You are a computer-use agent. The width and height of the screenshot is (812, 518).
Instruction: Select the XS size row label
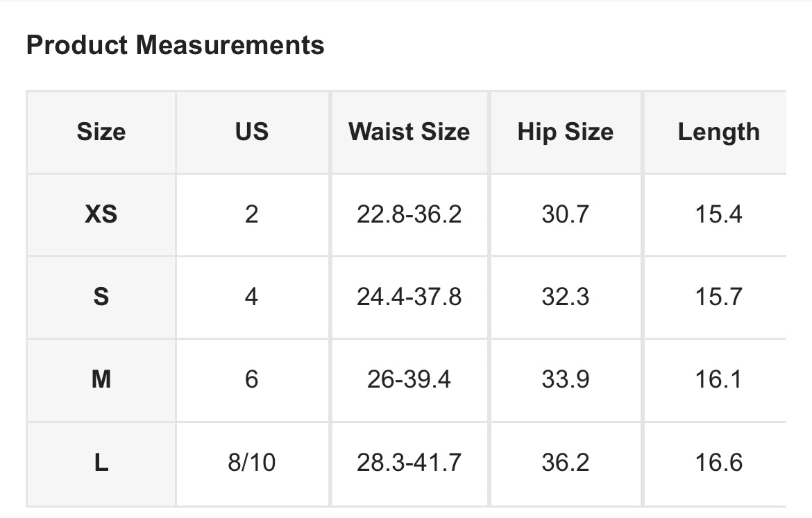click(x=101, y=214)
